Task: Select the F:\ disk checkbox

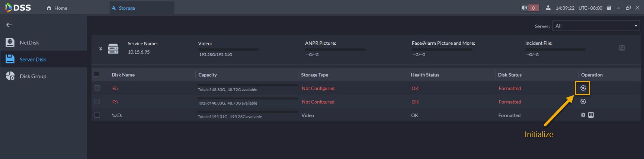Action: [97, 102]
